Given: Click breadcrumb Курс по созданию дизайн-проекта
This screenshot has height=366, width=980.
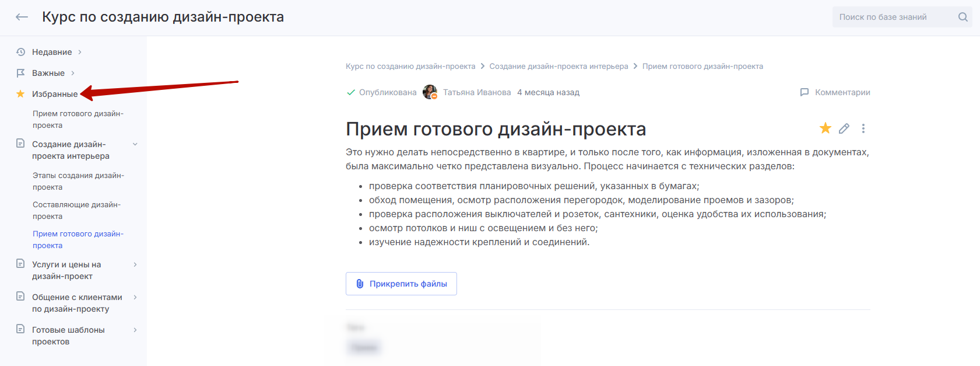Looking at the screenshot, I should pyautogui.click(x=410, y=67).
